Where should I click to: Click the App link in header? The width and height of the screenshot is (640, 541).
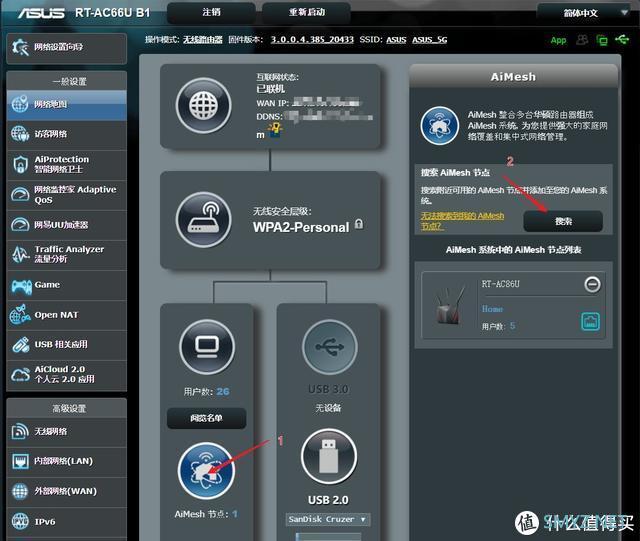558,40
